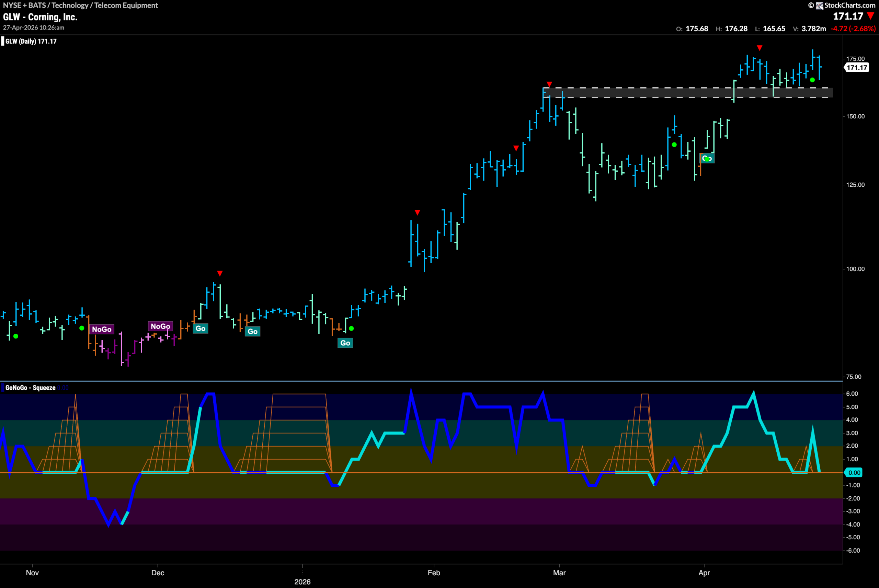Click the 171.17 price tag on axis

click(856, 68)
